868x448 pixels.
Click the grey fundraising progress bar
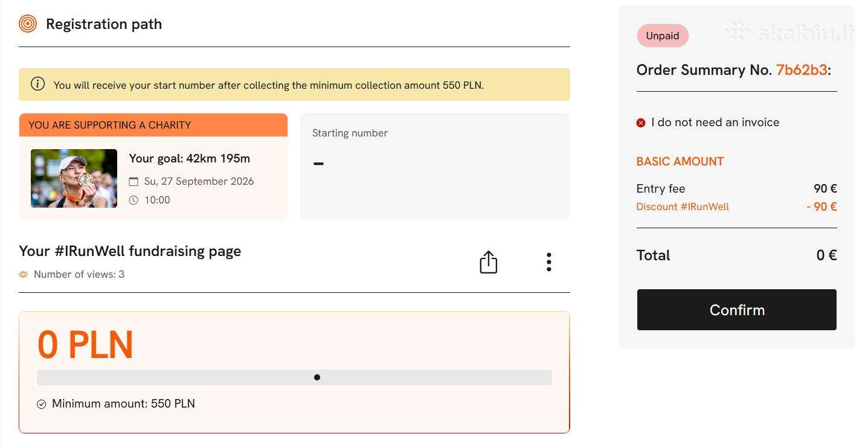tap(294, 377)
